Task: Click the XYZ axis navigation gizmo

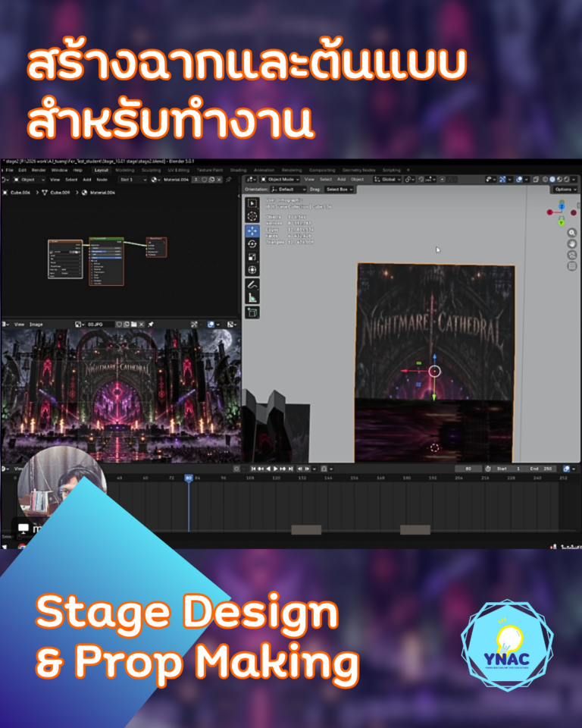Action: 561,212
